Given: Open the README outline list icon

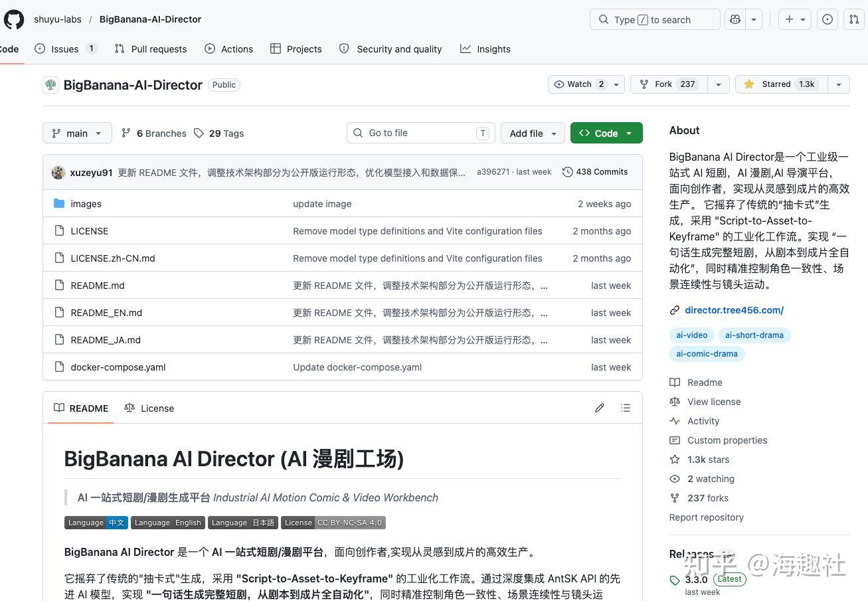Looking at the screenshot, I should (626, 408).
